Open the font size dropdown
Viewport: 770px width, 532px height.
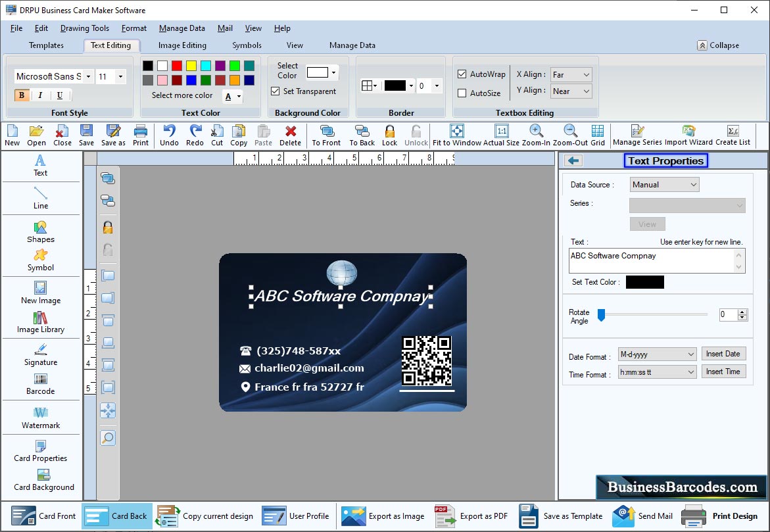click(x=120, y=76)
